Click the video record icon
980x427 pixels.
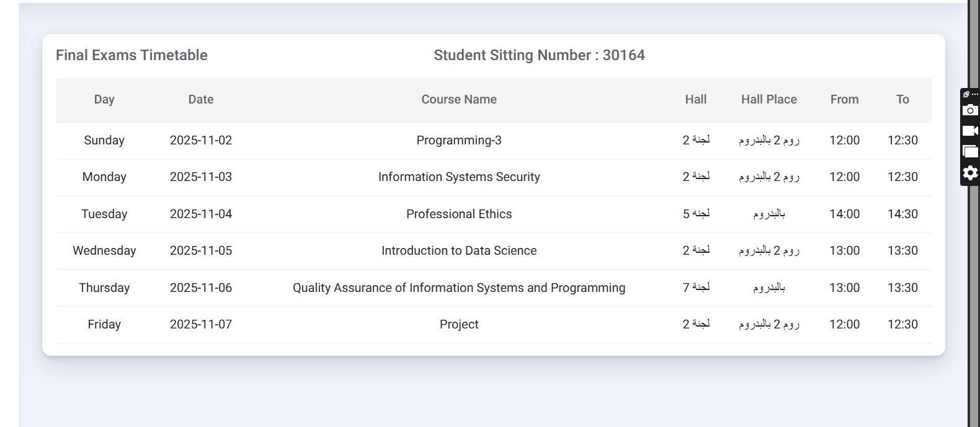click(970, 131)
